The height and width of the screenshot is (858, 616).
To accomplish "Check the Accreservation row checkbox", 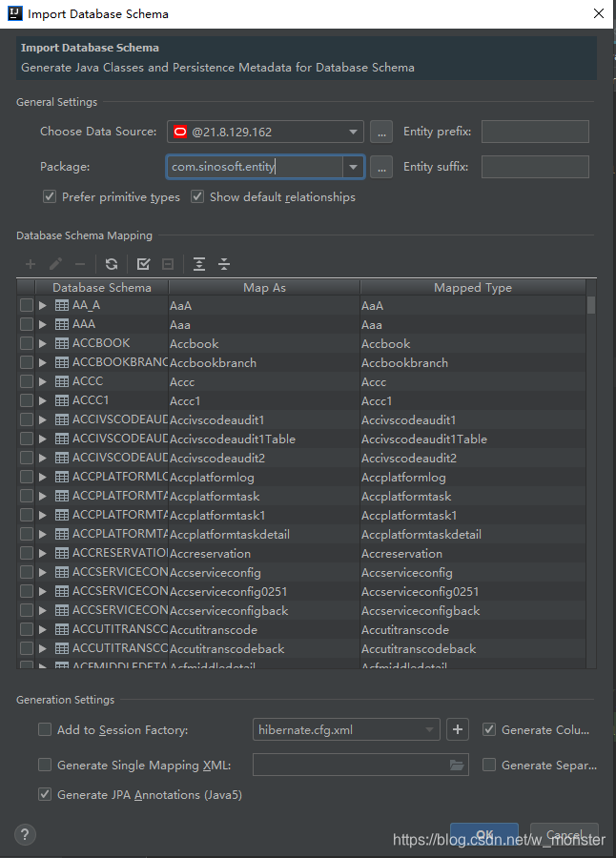I will [27, 553].
